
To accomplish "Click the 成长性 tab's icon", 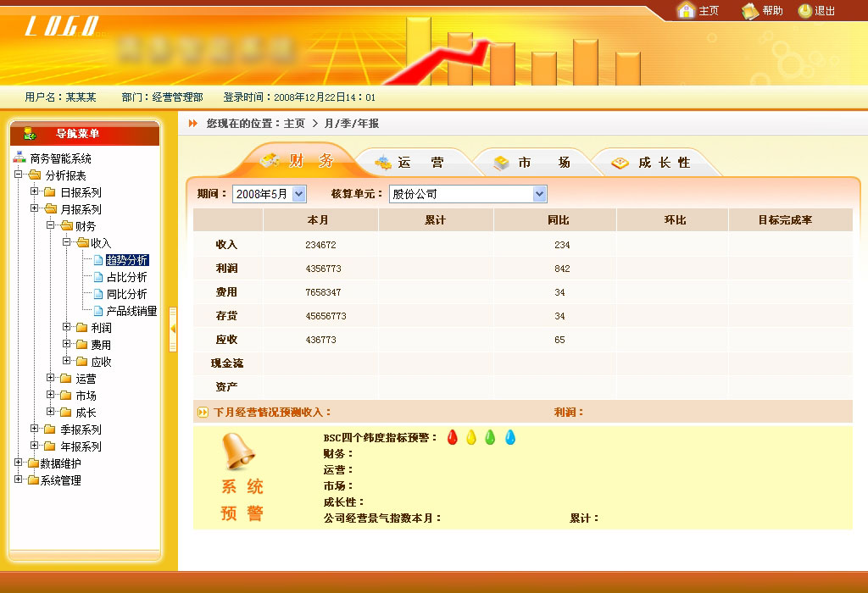I will [620, 163].
